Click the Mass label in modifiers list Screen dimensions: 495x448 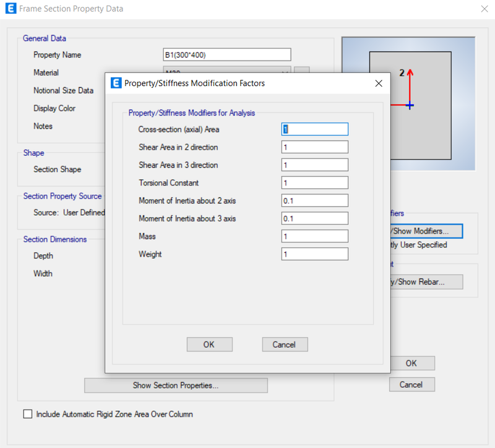tap(147, 236)
